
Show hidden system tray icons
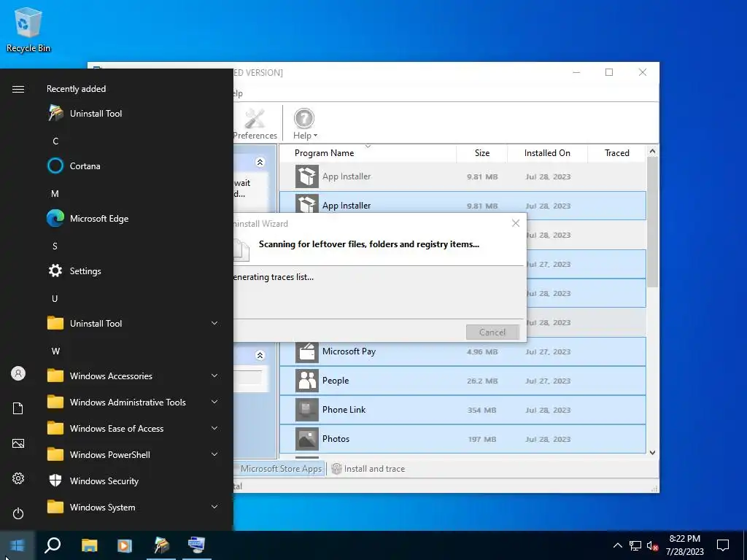[x=617, y=545]
